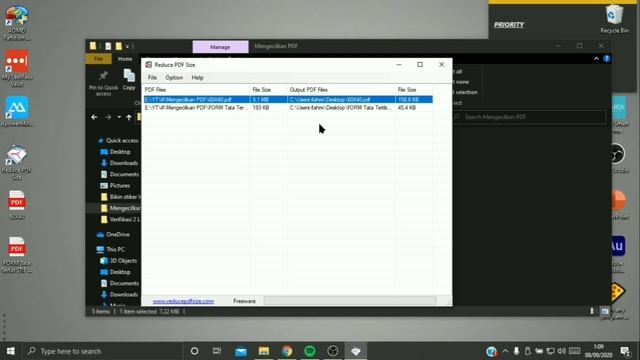Go back in File Explorer
Screen dimensions: 640x360
click(94, 117)
